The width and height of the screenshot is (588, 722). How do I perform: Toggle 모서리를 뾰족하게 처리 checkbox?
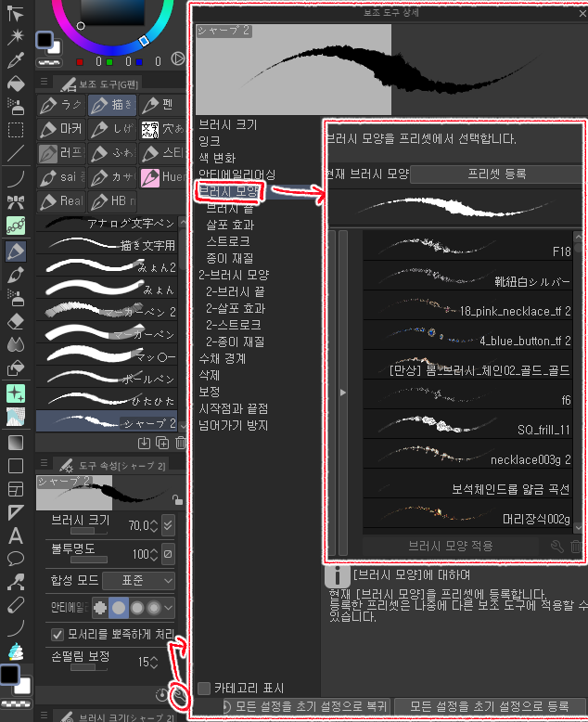[x=58, y=635]
